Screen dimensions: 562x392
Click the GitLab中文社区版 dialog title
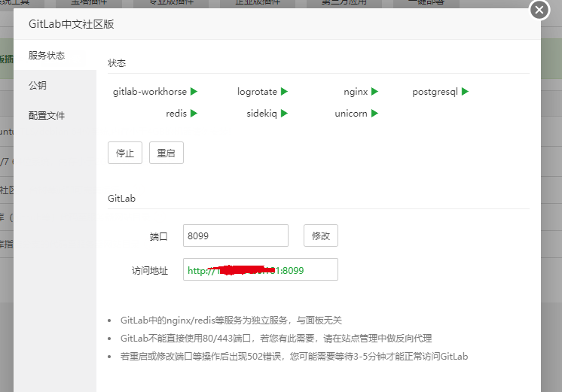[72, 24]
